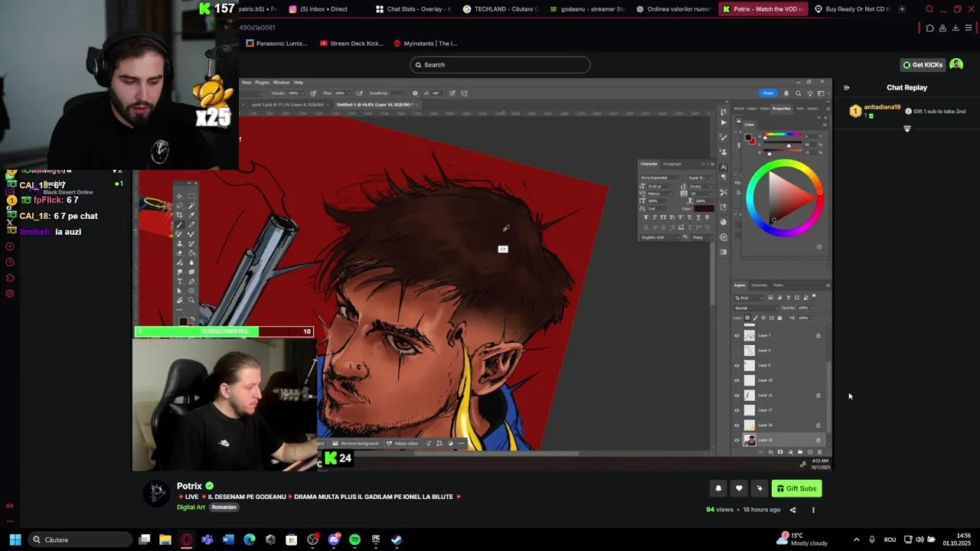Click the color wheel triangle picker
The height and width of the screenshot is (551, 980).
(x=790, y=197)
